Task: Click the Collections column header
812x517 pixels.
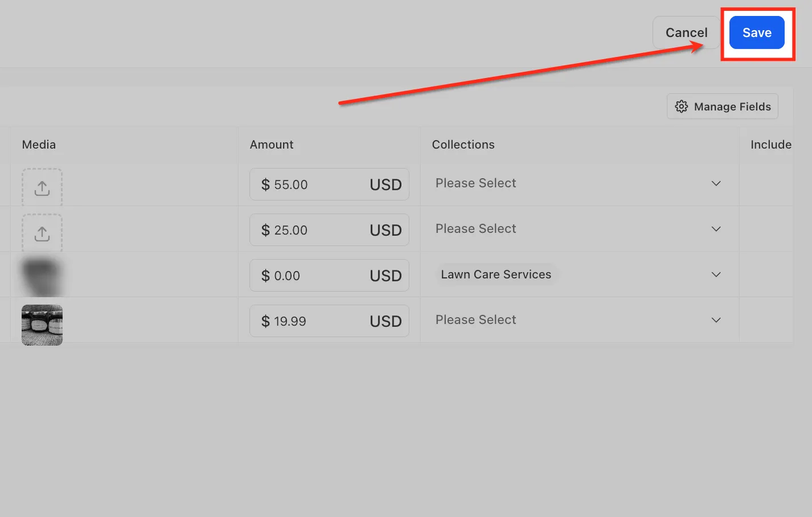Action: 463,145
